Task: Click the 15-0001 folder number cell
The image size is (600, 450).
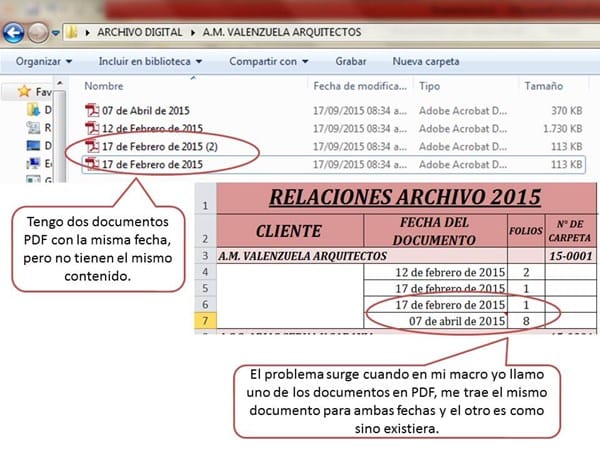Action: (x=570, y=256)
